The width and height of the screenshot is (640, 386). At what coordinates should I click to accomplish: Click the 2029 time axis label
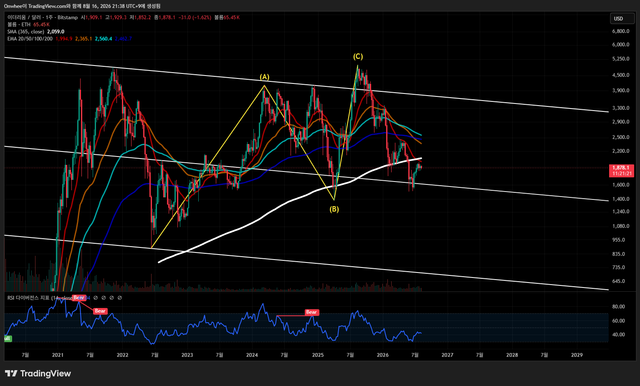pyautogui.click(x=577, y=355)
